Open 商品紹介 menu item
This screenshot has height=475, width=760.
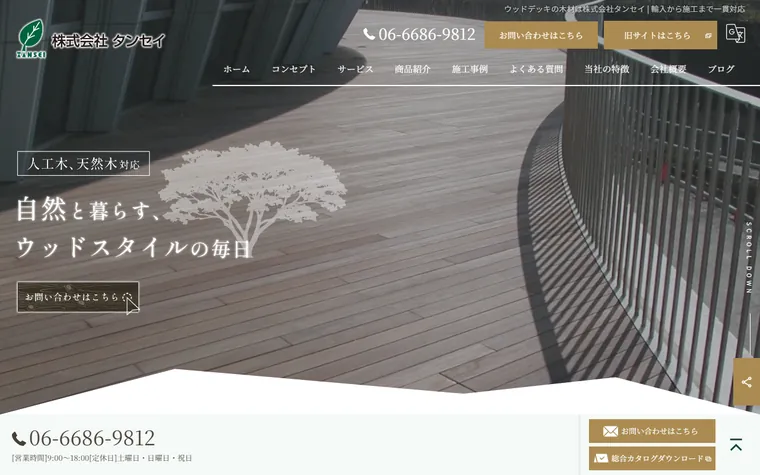click(412, 69)
